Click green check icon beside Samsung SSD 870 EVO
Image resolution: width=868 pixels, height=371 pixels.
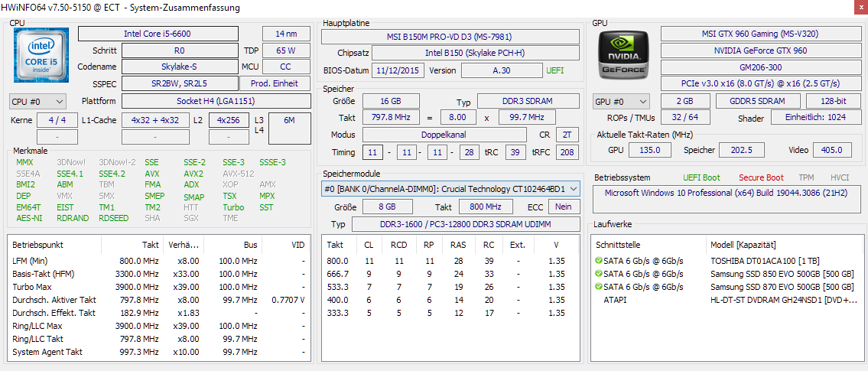pos(598,287)
